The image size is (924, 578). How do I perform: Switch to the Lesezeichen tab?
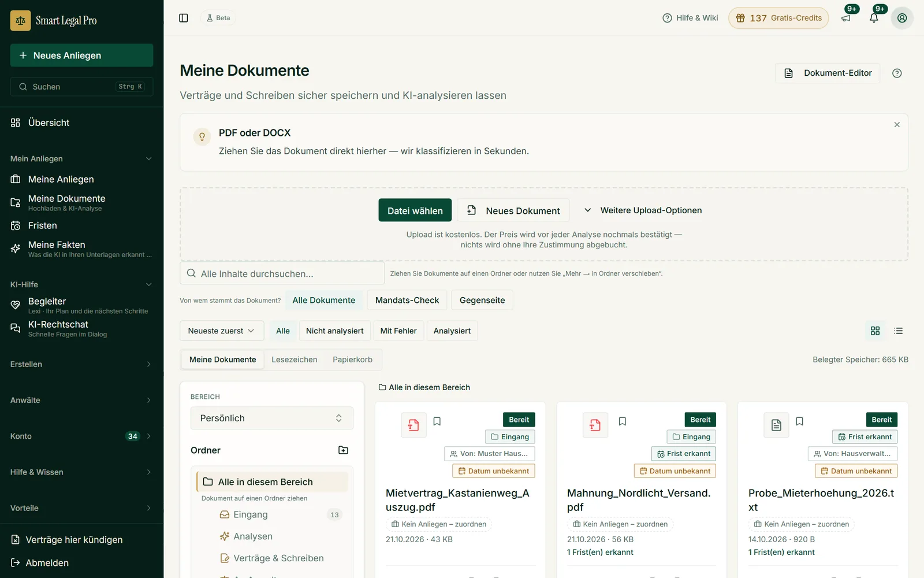tap(295, 360)
